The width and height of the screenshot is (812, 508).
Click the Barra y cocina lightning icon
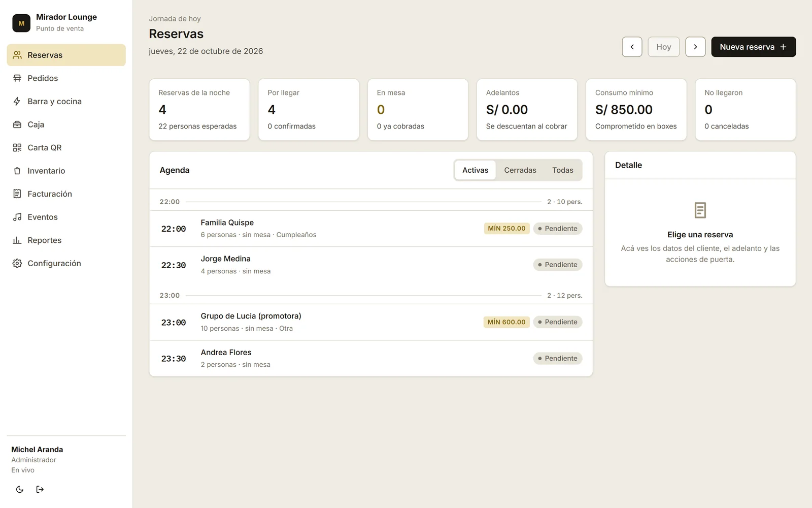(x=17, y=101)
